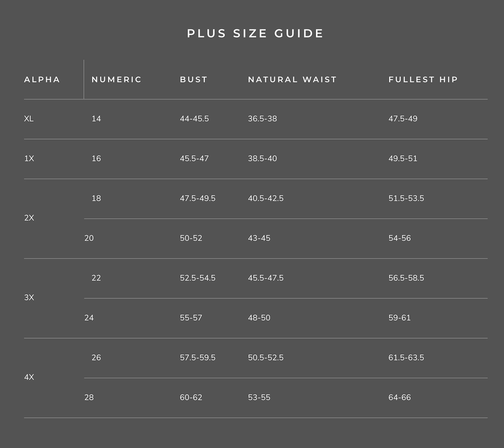504x448 pixels.
Task: Click numeric size 20
Action: [x=89, y=238]
